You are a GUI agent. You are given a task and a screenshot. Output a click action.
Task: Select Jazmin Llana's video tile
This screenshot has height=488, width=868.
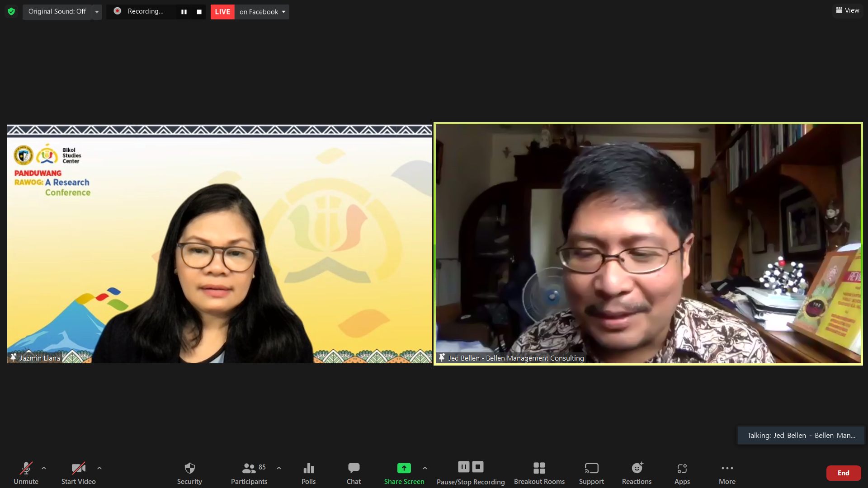click(220, 244)
